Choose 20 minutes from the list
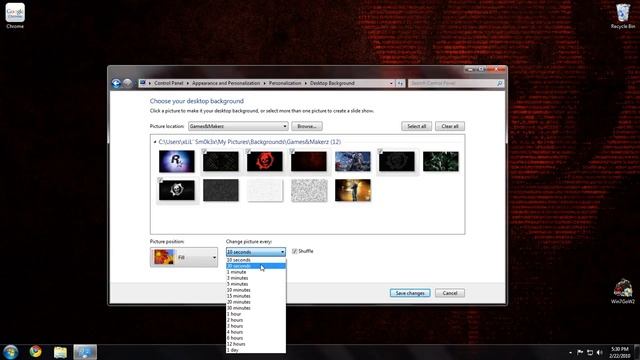Screen dimensions: 640x360 (x=256, y=302)
